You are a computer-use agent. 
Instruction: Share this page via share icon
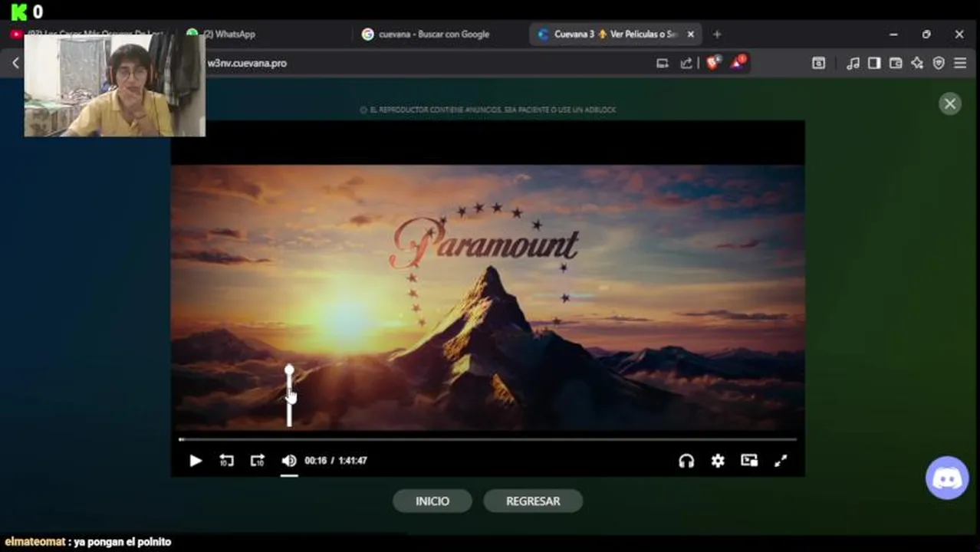pos(686,64)
